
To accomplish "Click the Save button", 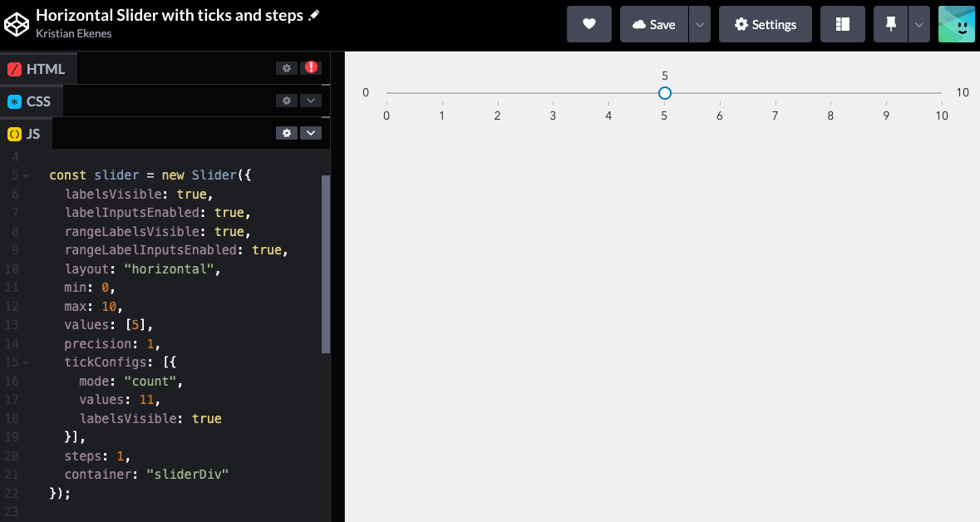I will click(x=654, y=23).
